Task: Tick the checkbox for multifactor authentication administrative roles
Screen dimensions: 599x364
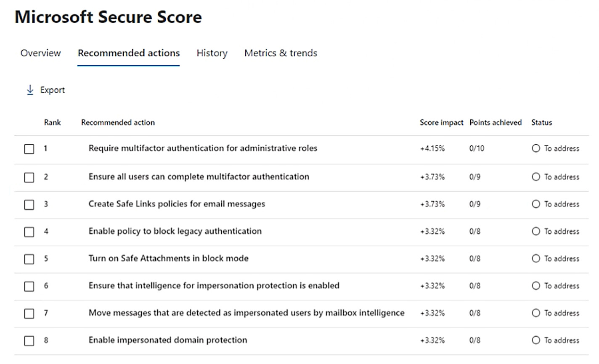Action: [29, 149]
